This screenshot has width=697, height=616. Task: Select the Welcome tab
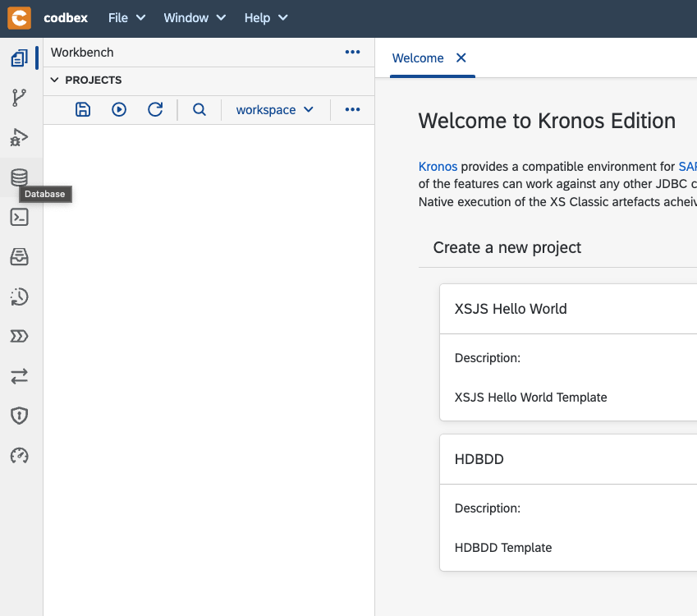[x=418, y=58]
